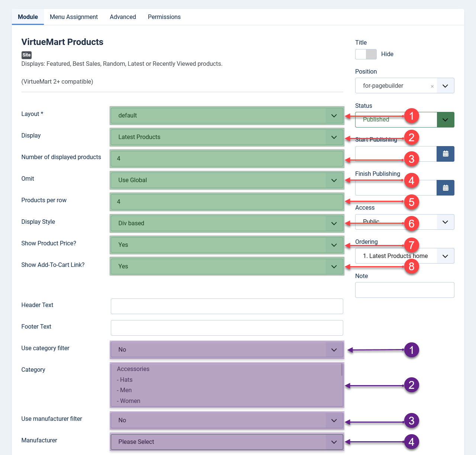
Task: Select Women in the Category list
Action: (129, 401)
